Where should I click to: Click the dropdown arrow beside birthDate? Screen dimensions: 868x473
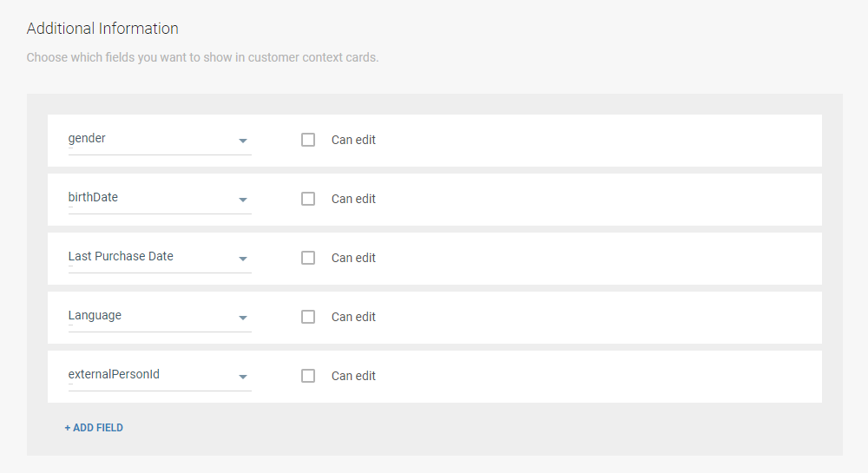[243, 200]
